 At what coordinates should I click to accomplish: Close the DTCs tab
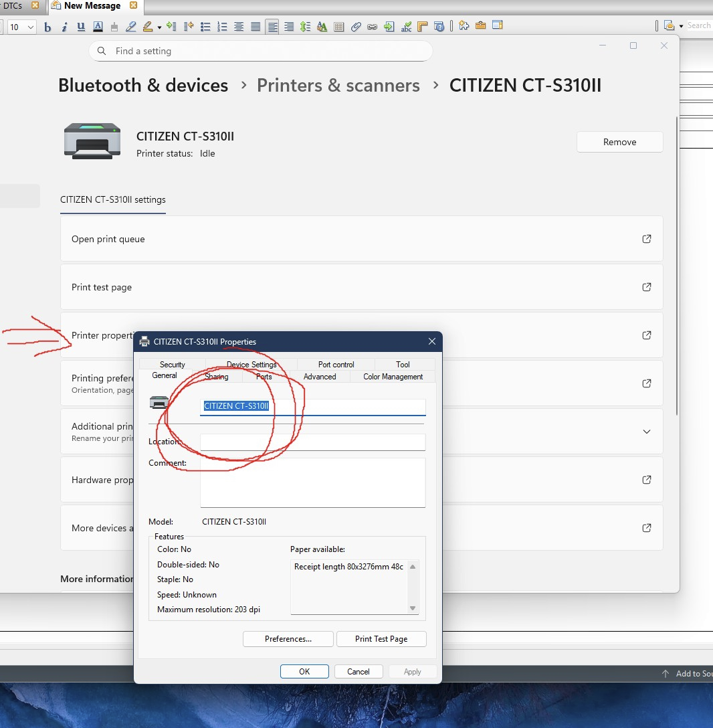click(35, 5)
